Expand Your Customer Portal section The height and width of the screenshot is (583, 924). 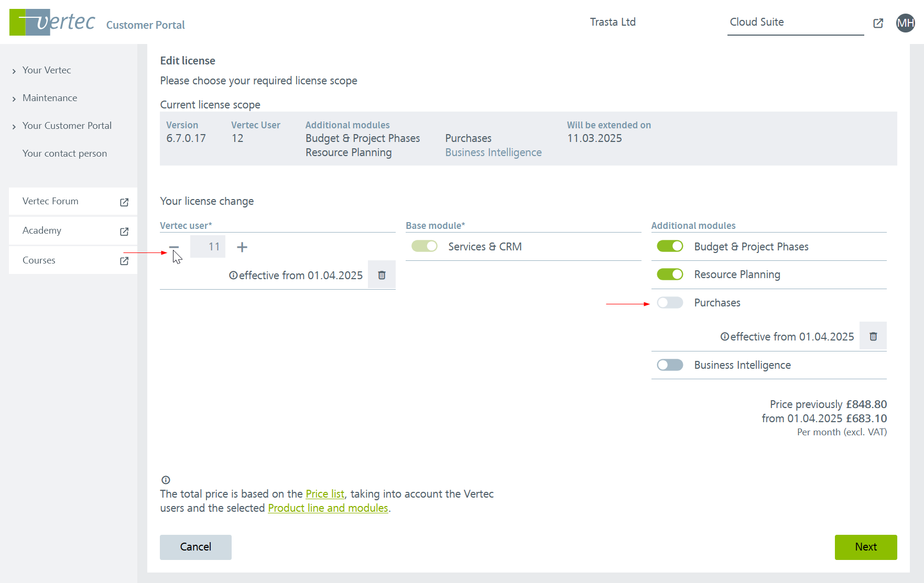point(67,126)
